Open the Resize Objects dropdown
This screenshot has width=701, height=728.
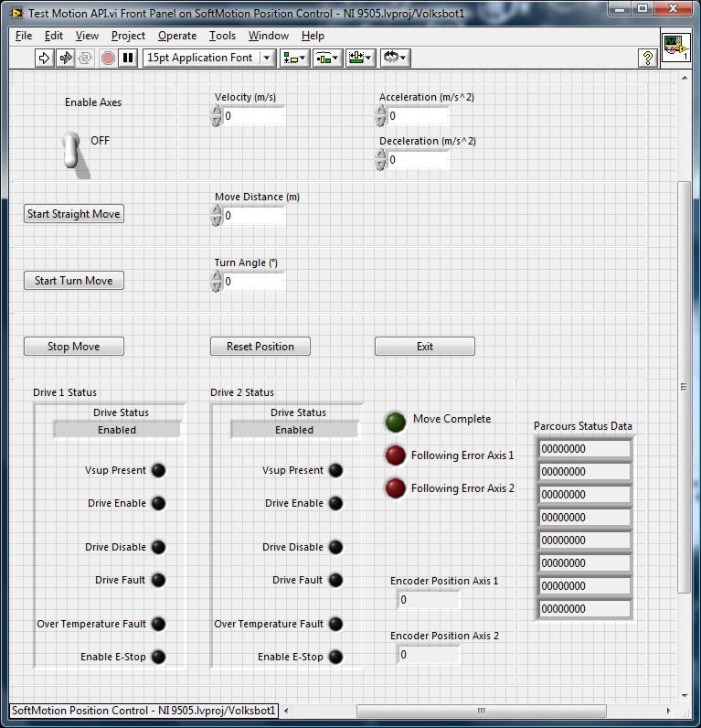(x=360, y=58)
